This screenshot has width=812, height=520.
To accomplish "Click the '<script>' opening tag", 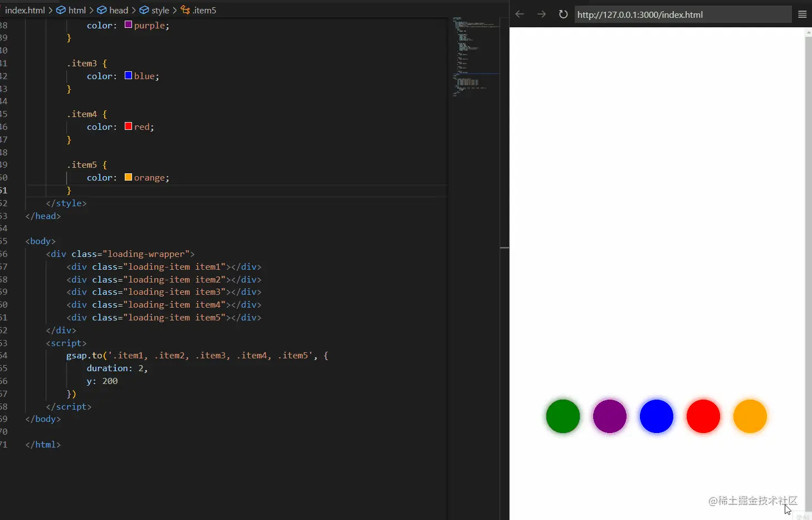I will pos(66,343).
